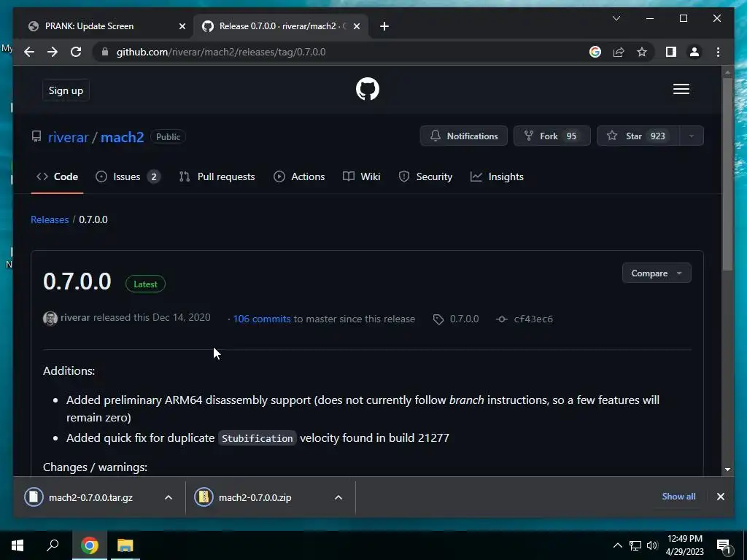Click the GitHub Octocat logo

[x=368, y=89]
